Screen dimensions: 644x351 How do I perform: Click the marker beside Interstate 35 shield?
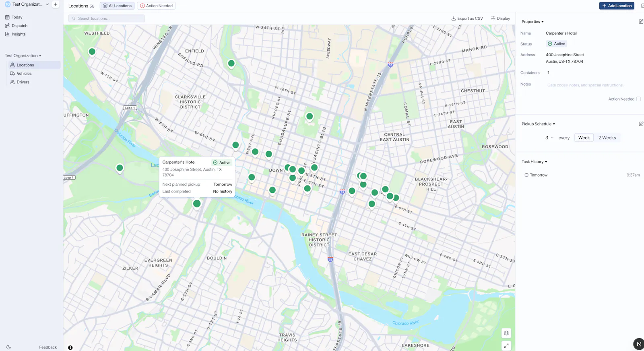tap(352, 191)
